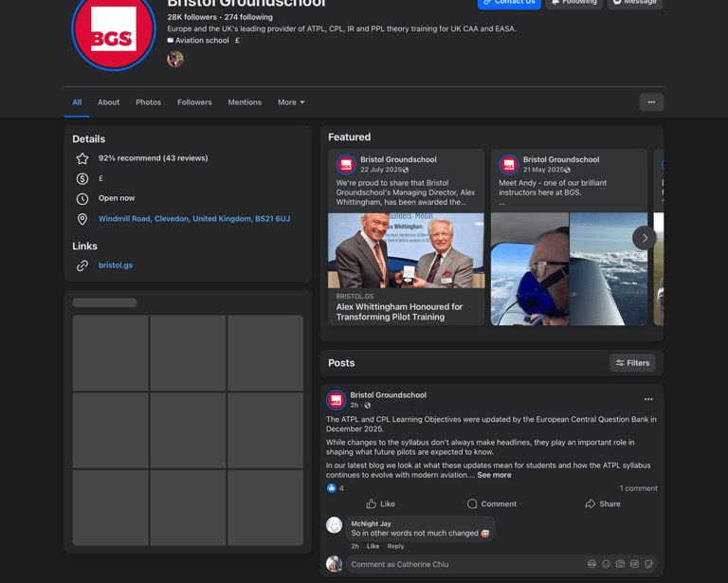Open the posts Filters button
728x583 pixels.
click(632, 363)
